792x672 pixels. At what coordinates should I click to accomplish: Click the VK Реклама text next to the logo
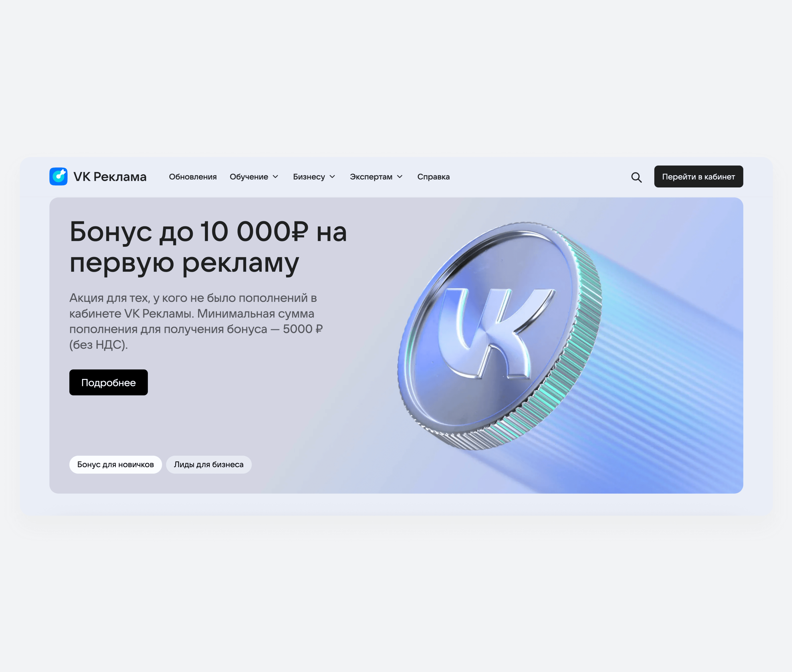pyautogui.click(x=110, y=177)
